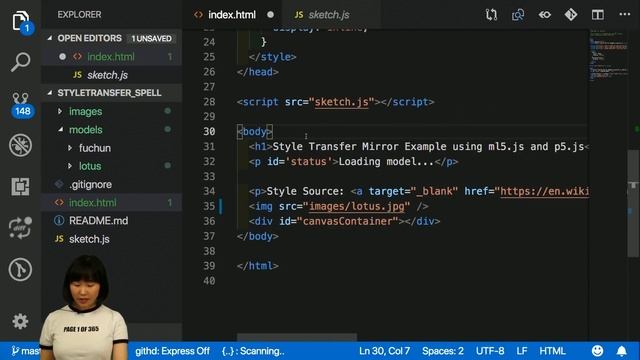
Task: Open the Extensions view in the activity bar
Action: click(x=20, y=187)
